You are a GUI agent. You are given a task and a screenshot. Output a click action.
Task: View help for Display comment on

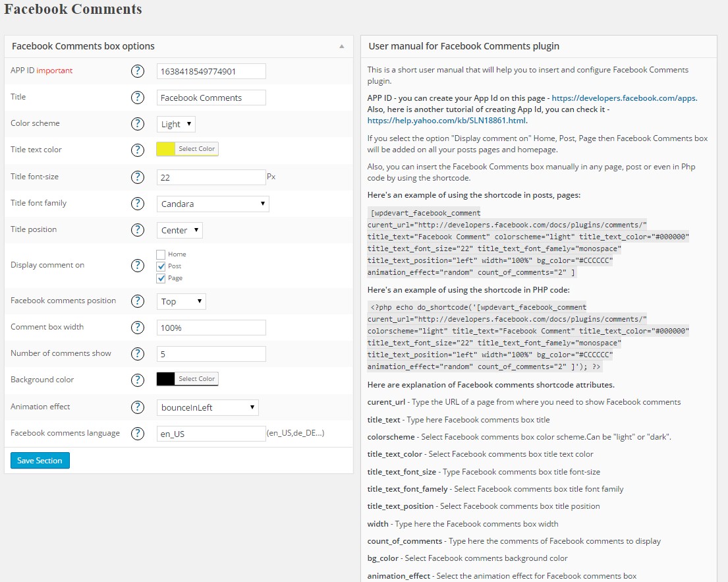[138, 265]
